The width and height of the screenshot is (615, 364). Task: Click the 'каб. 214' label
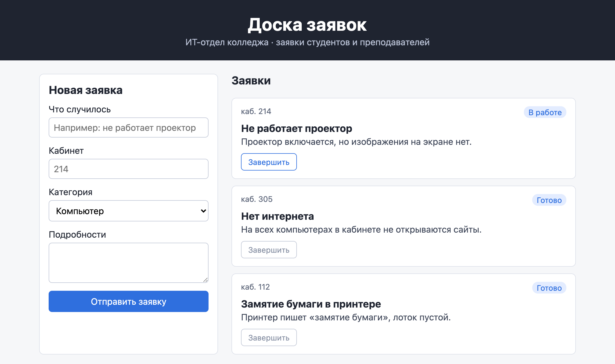tap(256, 111)
